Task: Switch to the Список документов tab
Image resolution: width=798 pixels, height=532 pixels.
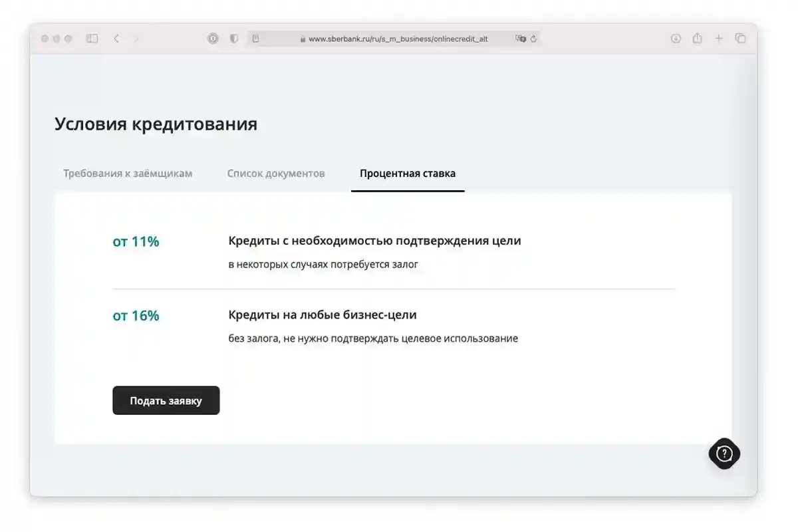Action: tap(275, 174)
